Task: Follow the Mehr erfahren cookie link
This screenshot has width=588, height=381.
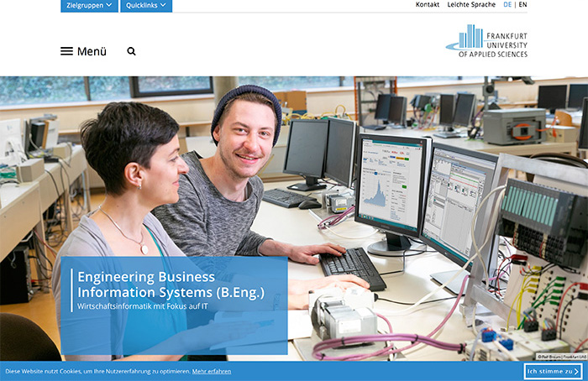Action: click(x=212, y=371)
